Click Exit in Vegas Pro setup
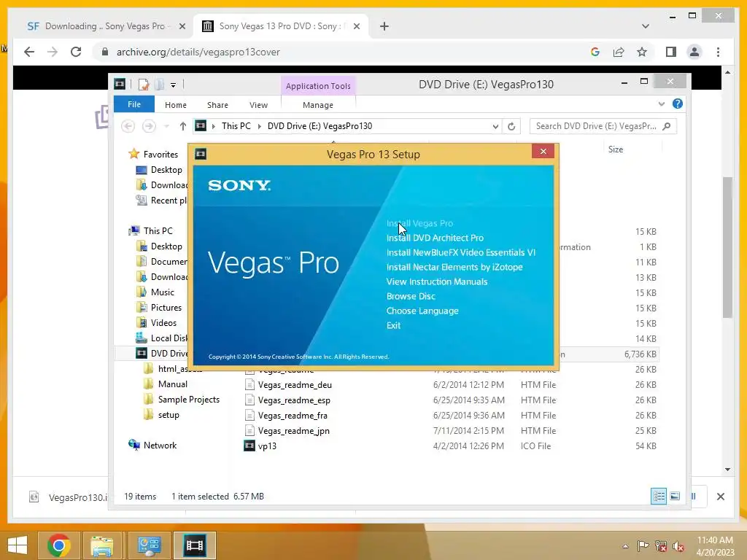747x560 pixels. pos(393,326)
